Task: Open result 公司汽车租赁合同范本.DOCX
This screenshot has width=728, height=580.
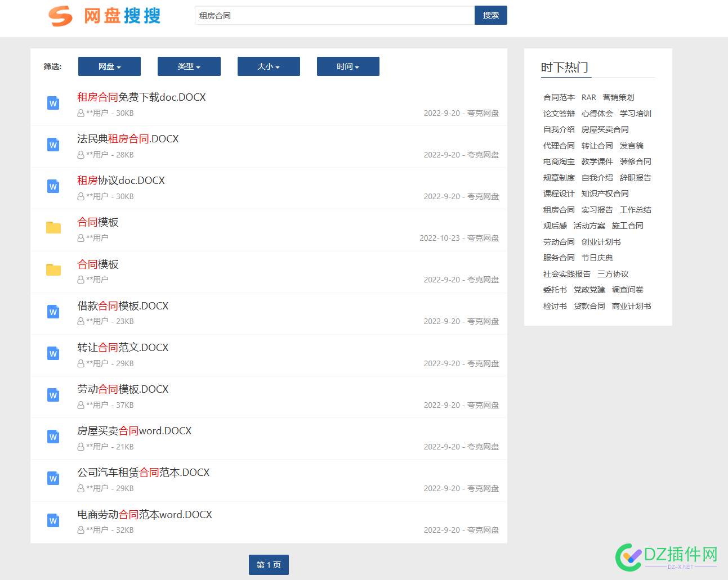Action: click(144, 473)
